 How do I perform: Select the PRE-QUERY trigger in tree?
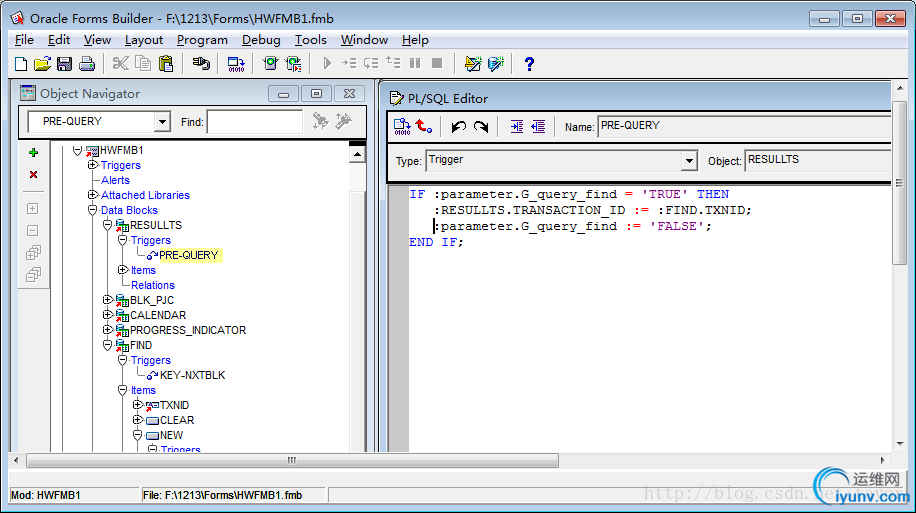click(x=188, y=255)
